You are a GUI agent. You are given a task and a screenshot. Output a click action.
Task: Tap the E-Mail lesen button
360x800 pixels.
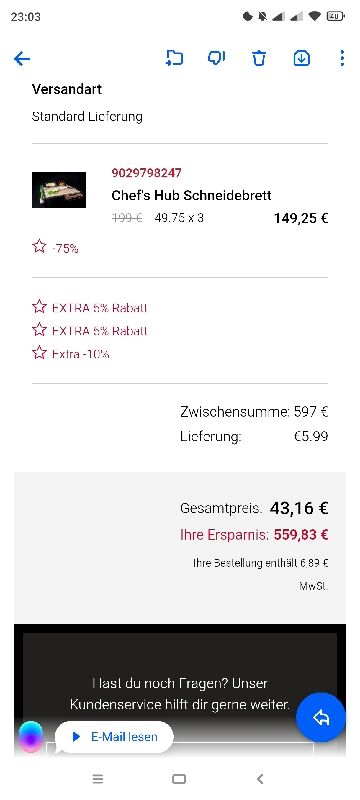(115, 737)
